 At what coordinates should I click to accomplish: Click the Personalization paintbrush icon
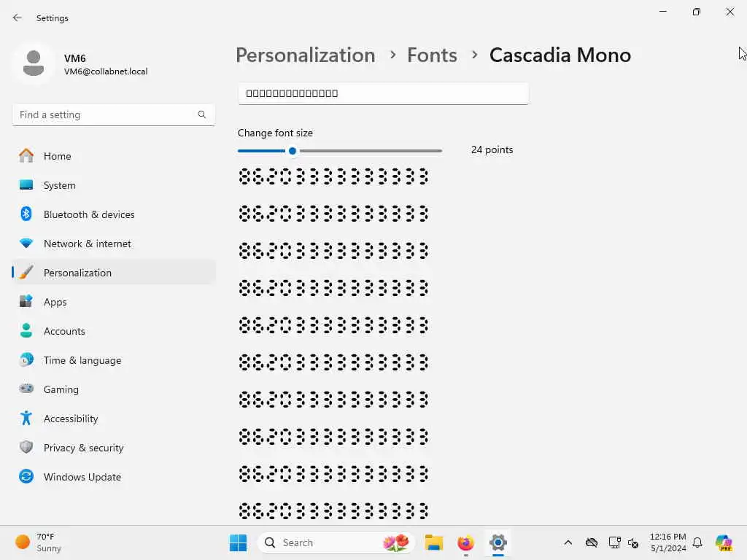(26, 273)
